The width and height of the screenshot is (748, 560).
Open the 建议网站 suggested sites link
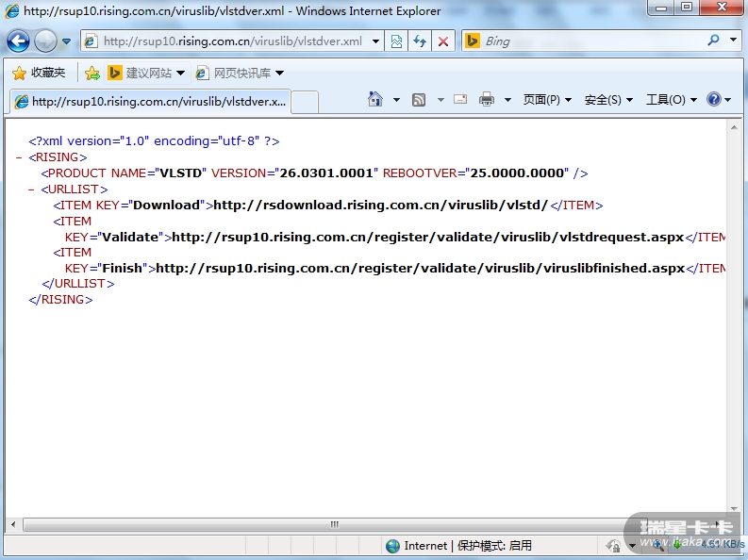point(145,73)
